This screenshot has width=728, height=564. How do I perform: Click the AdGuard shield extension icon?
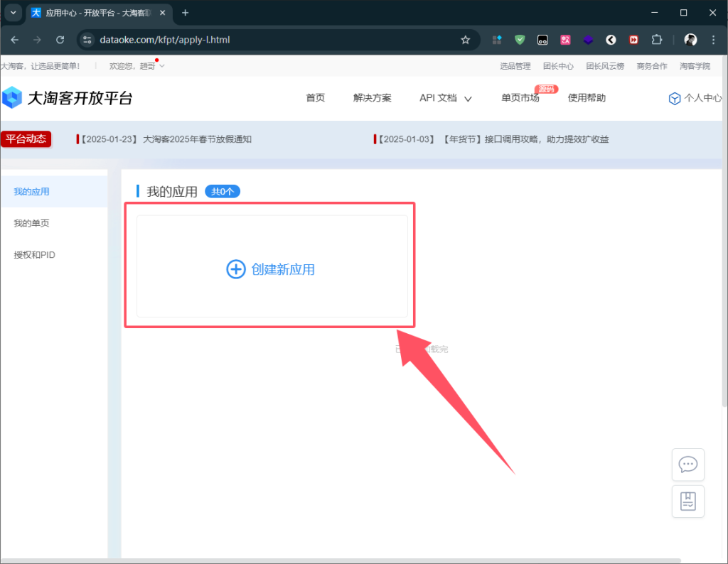coord(520,40)
